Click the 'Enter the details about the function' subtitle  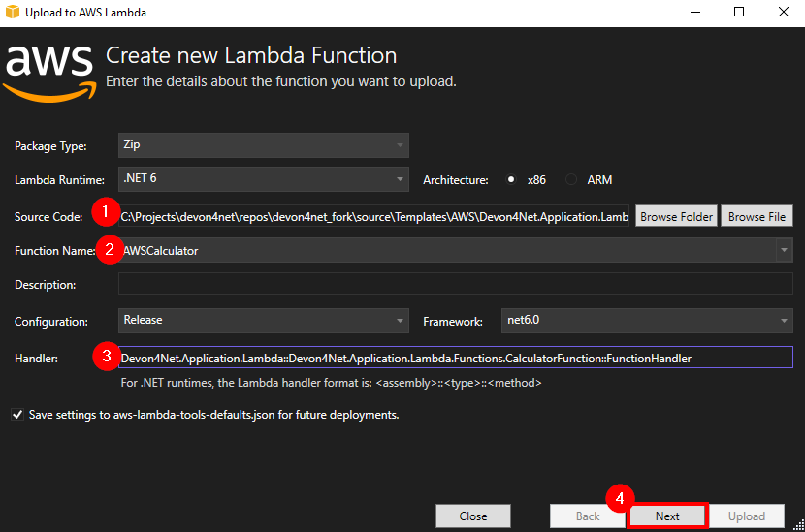coord(281,81)
